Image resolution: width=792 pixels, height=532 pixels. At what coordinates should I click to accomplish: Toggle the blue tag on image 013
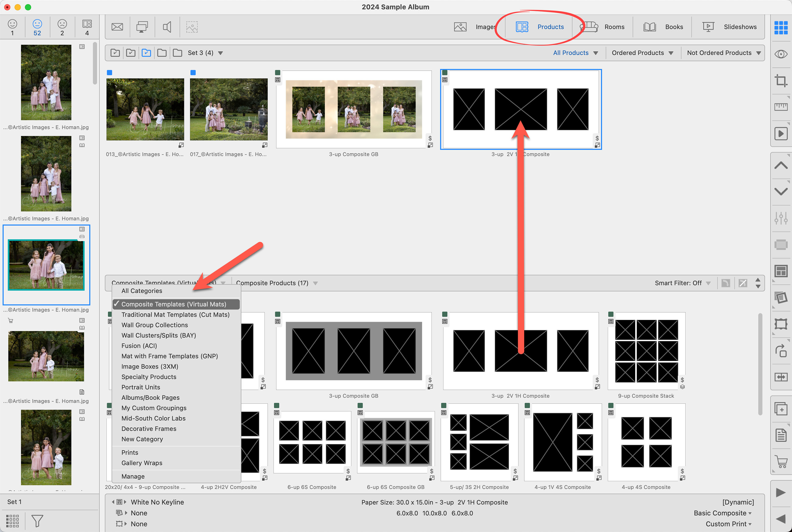[x=109, y=73]
